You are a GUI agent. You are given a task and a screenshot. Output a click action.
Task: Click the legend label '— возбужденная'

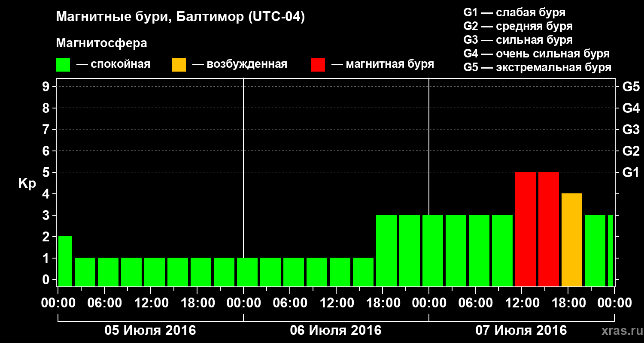click(240, 64)
